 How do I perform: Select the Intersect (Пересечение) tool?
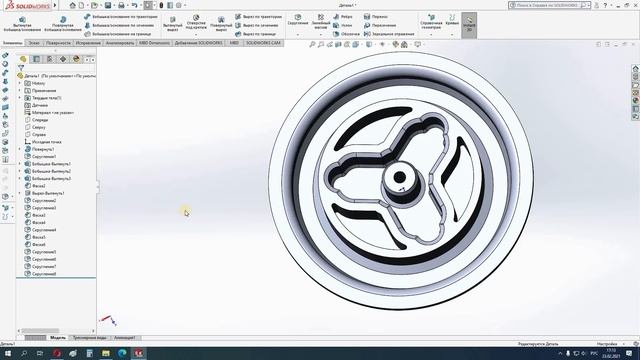click(x=380, y=25)
